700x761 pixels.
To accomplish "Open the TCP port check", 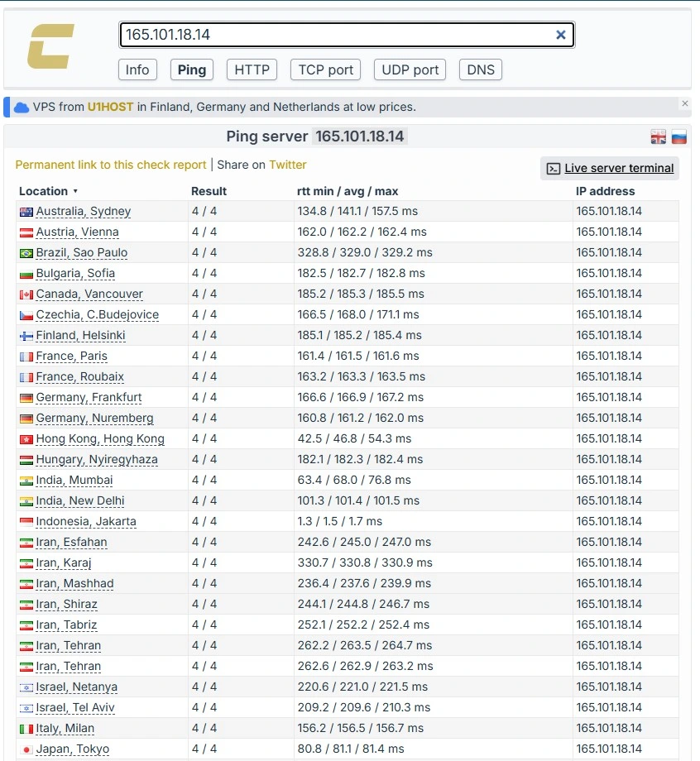I will (x=326, y=69).
